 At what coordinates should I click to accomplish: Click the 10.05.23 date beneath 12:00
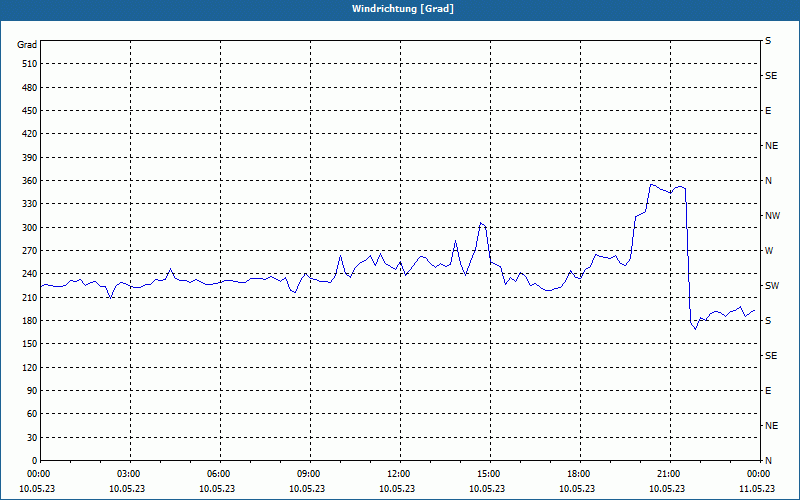397,489
